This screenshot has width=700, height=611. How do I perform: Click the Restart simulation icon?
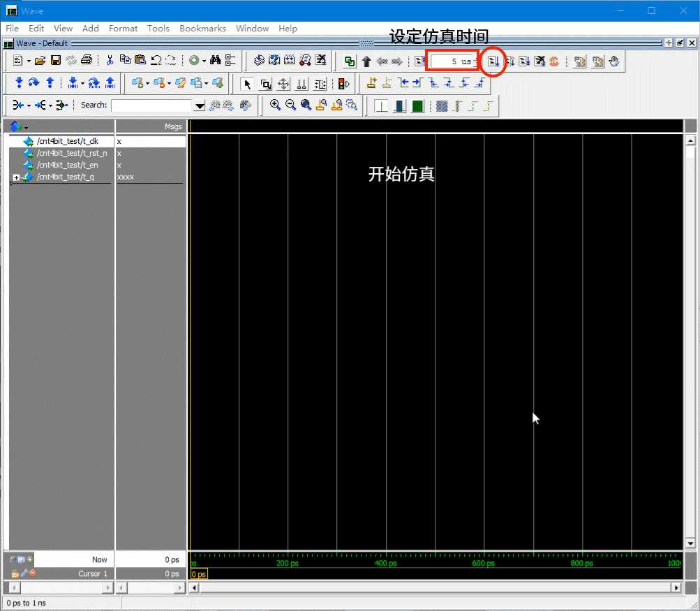[x=419, y=61]
